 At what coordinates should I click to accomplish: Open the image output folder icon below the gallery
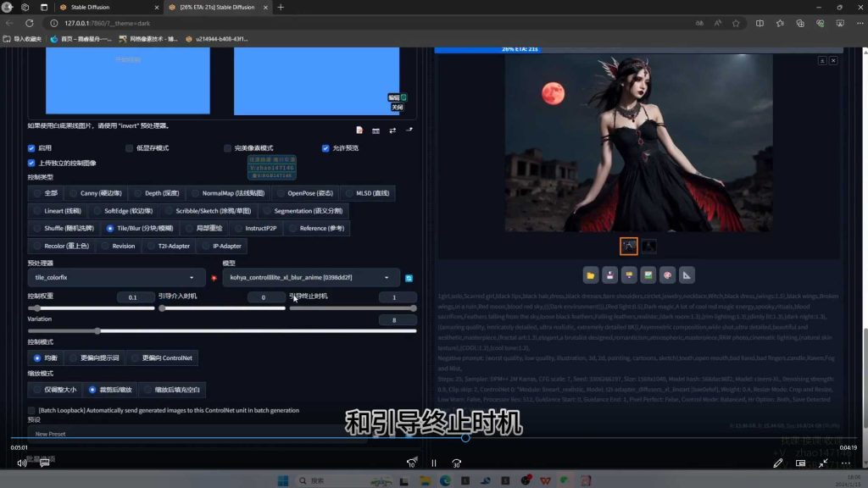coord(591,274)
